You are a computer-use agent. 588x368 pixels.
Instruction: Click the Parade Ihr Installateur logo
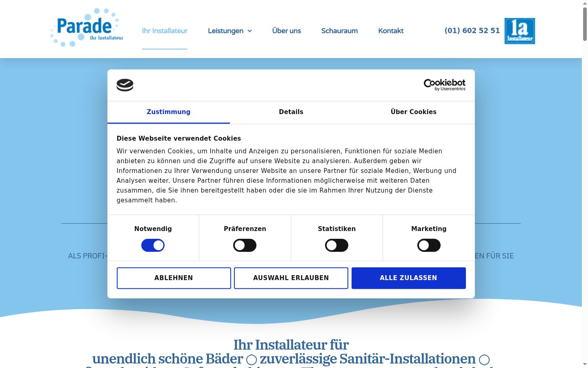87,27
